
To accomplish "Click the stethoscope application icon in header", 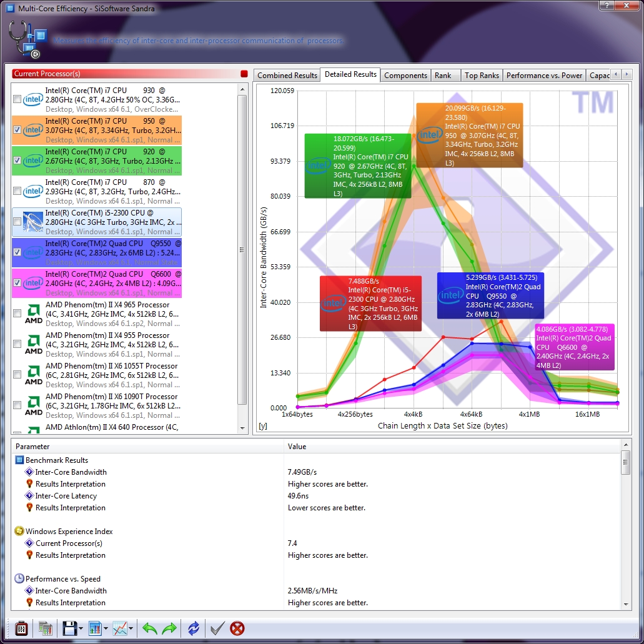I will [27, 40].
